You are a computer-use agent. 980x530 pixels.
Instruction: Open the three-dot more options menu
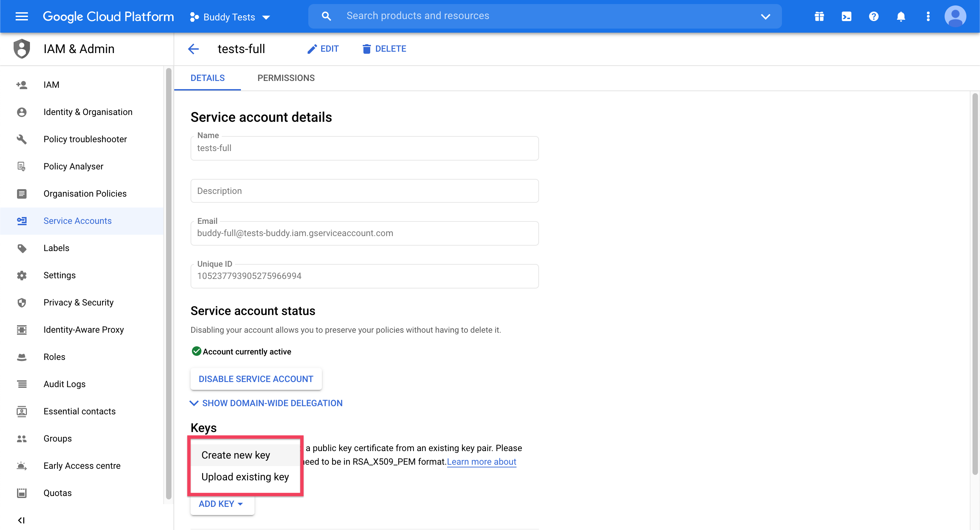point(928,16)
